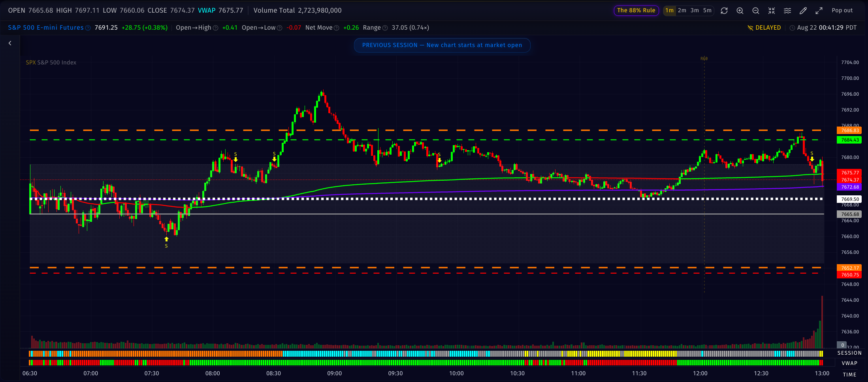Click help icon next to Open→High
Screen dimensions: 868x382
coord(215,28)
